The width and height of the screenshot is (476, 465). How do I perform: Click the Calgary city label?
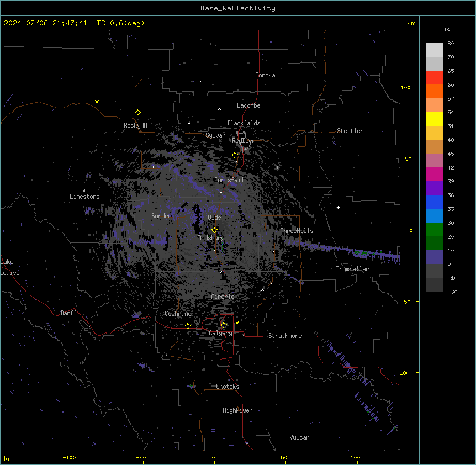pos(220,333)
